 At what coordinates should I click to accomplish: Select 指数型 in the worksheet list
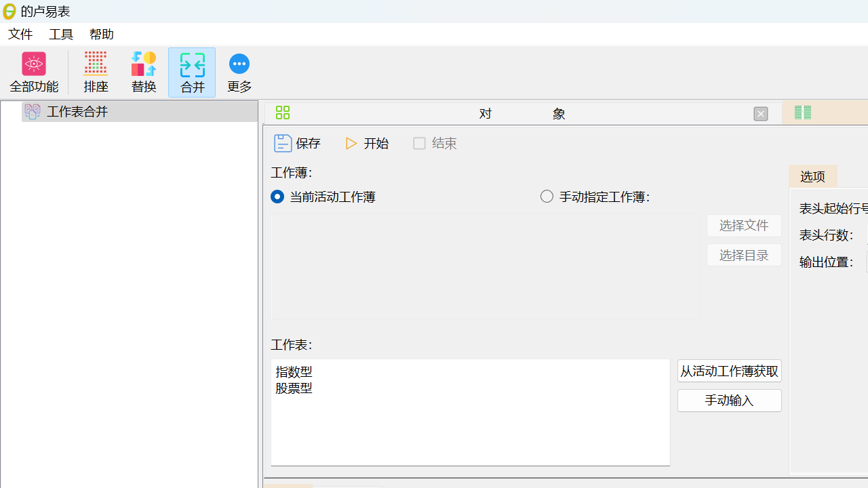[294, 371]
